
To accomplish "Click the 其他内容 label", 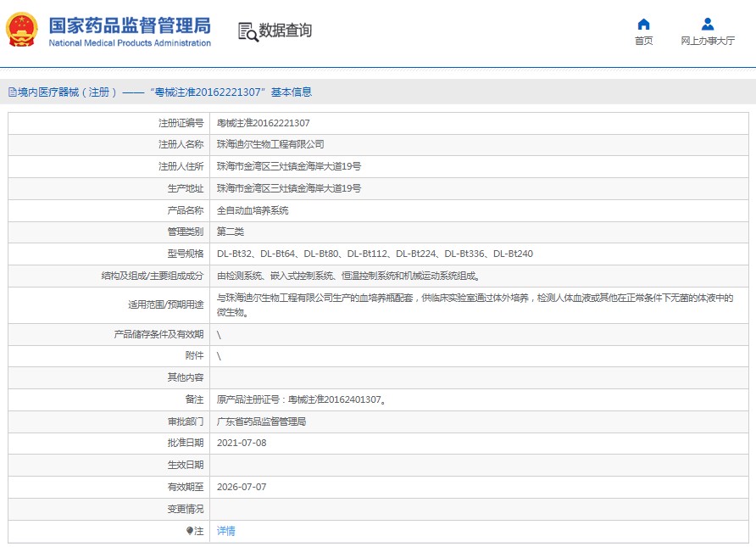I will click(x=185, y=377).
